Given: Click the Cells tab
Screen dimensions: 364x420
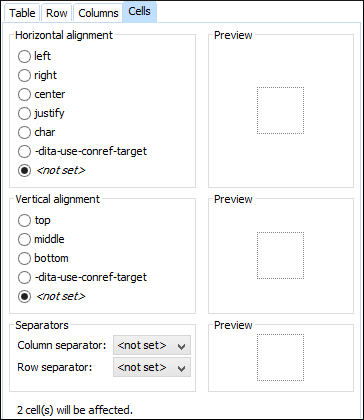Looking at the screenshot, I should click(140, 11).
